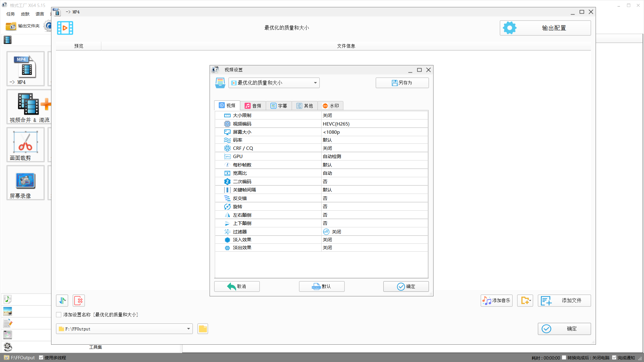Toggle the 转换完成后关闭电脑 checkbox
The height and width of the screenshot is (362, 644).
tap(564, 358)
